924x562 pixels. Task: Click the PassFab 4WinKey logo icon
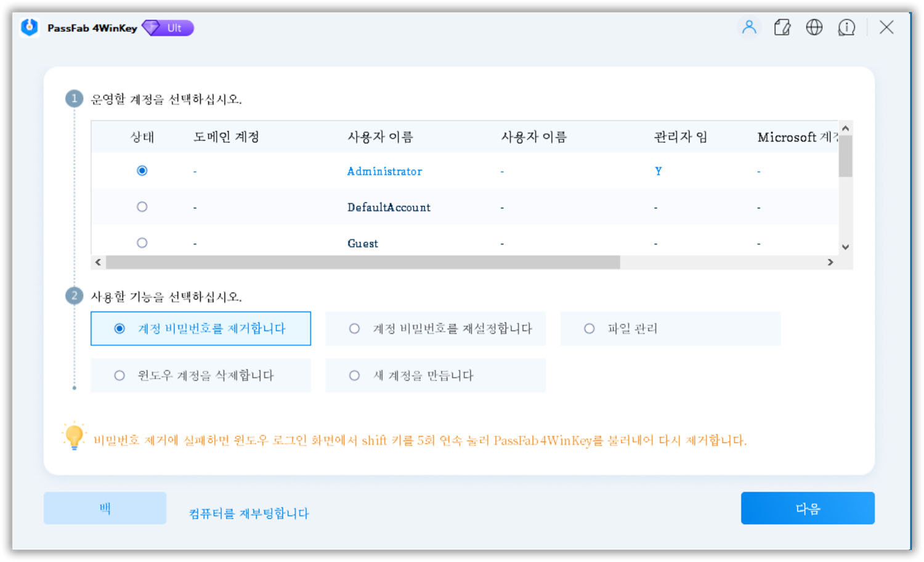coord(29,28)
